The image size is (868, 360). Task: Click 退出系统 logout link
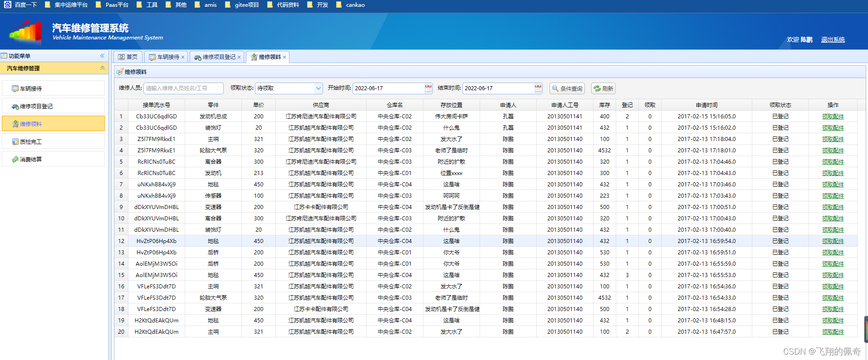(833, 40)
